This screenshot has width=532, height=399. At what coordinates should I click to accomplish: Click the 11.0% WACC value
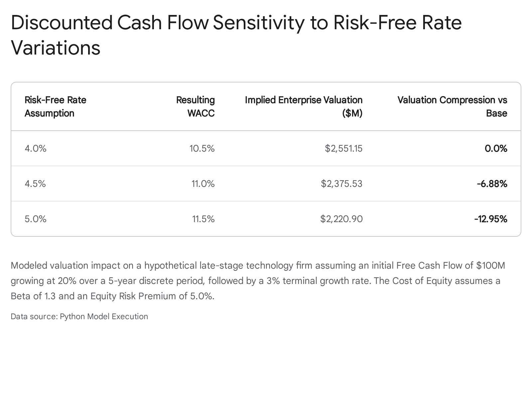coord(203,184)
